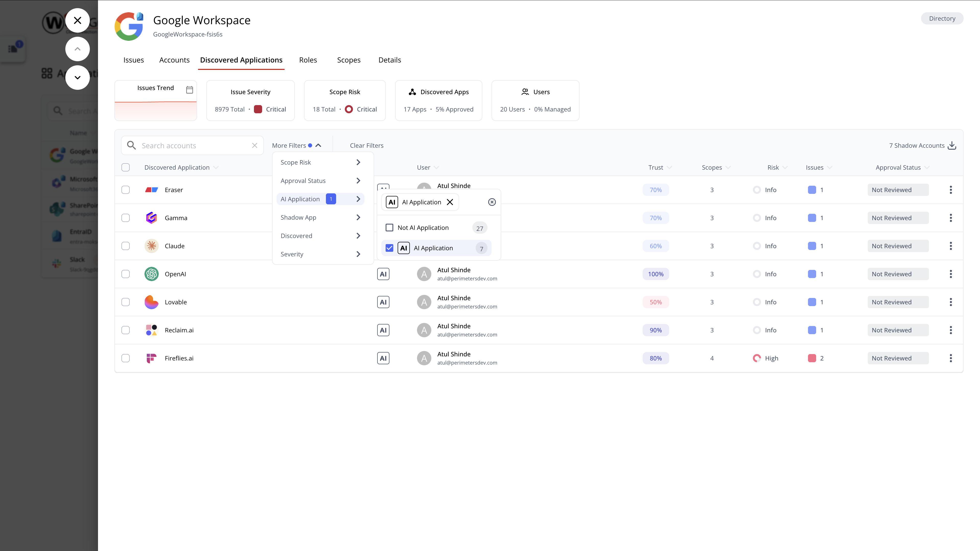980x551 pixels.
Task: Open the Scopes tab
Action: pos(348,60)
